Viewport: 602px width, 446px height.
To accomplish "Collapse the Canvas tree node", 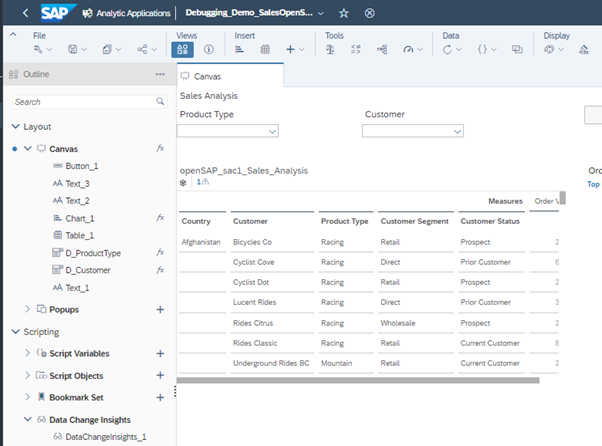I will tap(28, 148).
